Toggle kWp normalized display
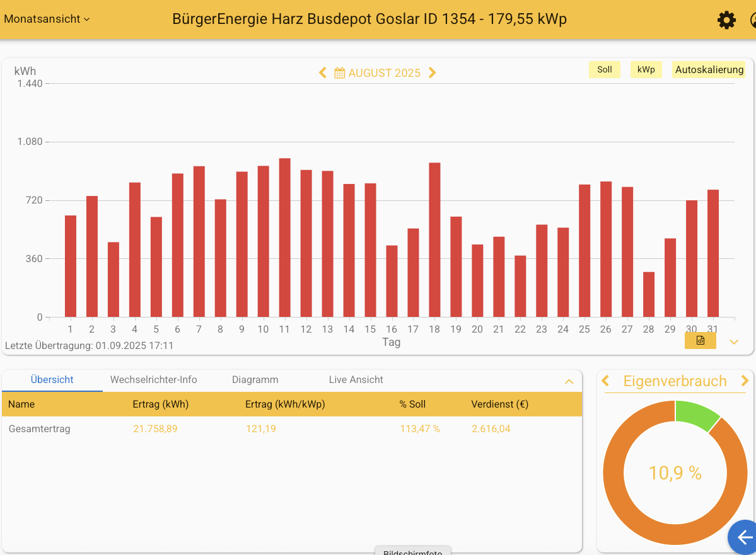The width and height of the screenshot is (756, 555). 646,70
